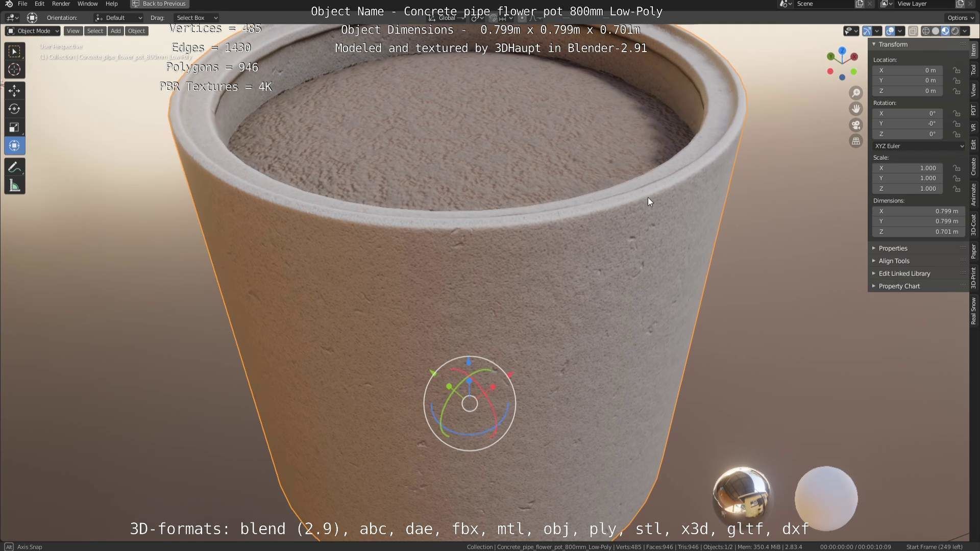Open viewport Add menu button
Image resolution: width=980 pixels, height=551 pixels.
point(116,31)
